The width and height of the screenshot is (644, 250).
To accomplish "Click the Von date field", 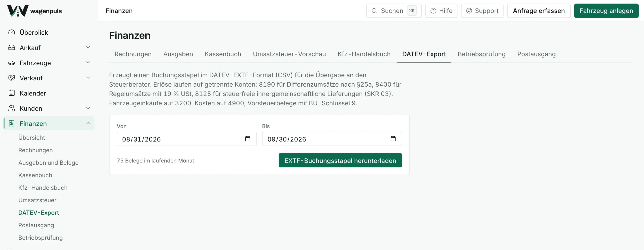I will 186,139.
